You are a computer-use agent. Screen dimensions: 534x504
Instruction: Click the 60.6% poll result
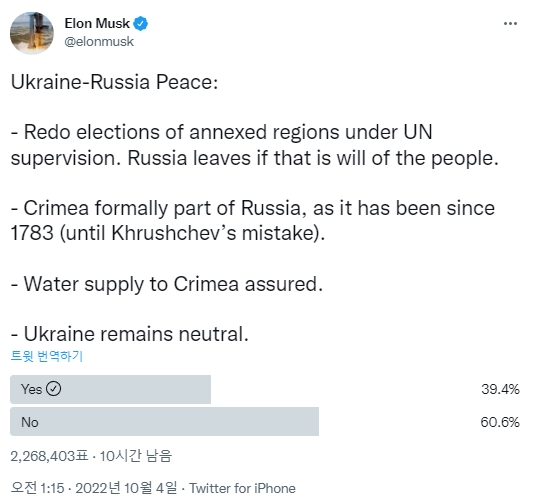(500, 422)
